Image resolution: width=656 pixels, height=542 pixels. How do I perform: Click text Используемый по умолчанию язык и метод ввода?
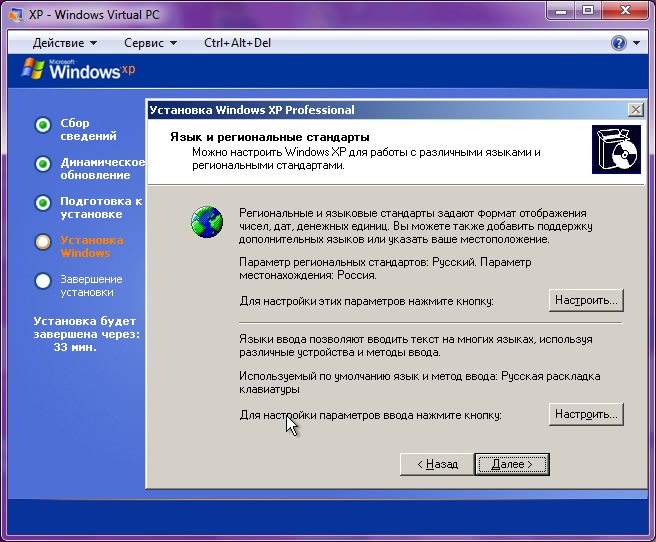pyautogui.click(x=368, y=376)
